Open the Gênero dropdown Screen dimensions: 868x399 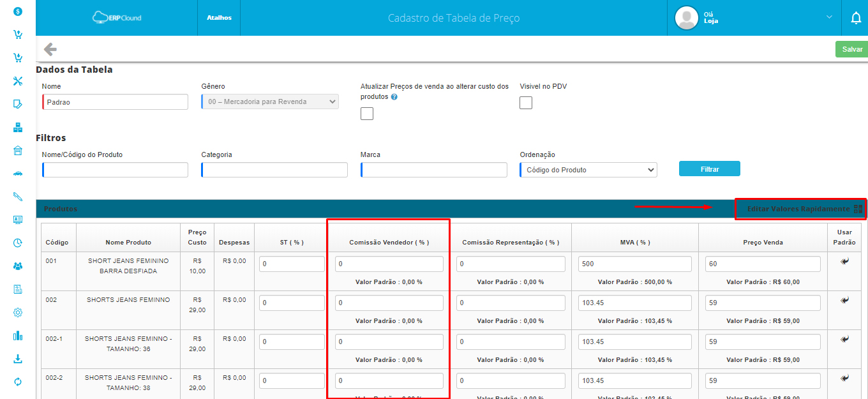[270, 102]
